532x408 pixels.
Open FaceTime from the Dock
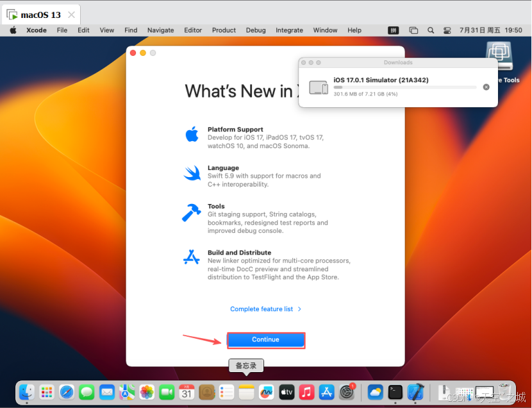click(167, 393)
